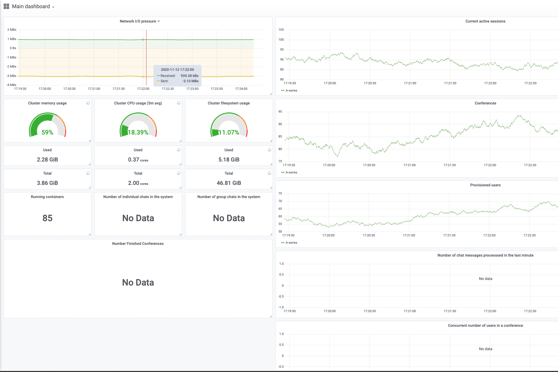Click the Sent row in graph tooltip
The width and height of the screenshot is (558, 372).
click(178, 81)
